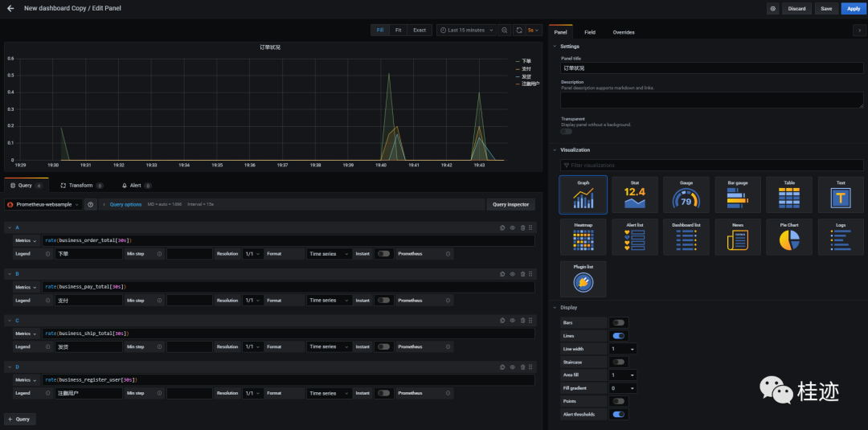This screenshot has height=430, width=868.
Task: Expand the Query options section
Action: pyautogui.click(x=125, y=205)
